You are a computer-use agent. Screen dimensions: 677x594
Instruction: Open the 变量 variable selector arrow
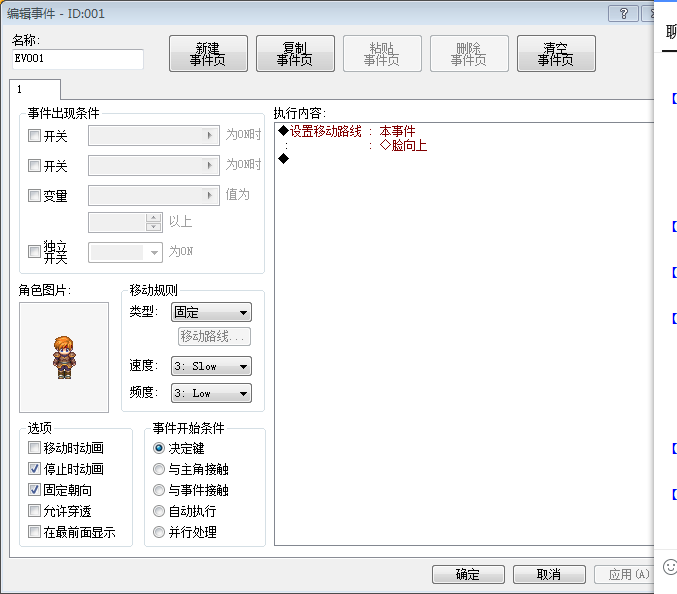pyautogui.click(x=210, y=196)
